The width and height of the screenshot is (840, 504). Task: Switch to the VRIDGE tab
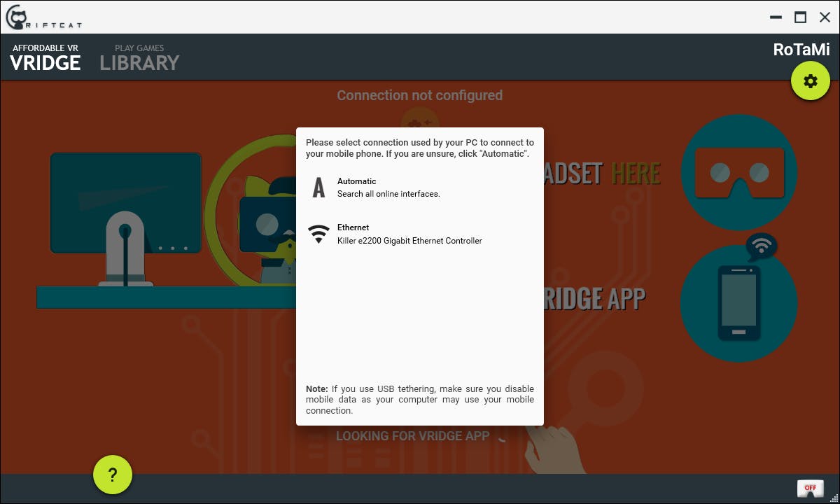point(45,58)
